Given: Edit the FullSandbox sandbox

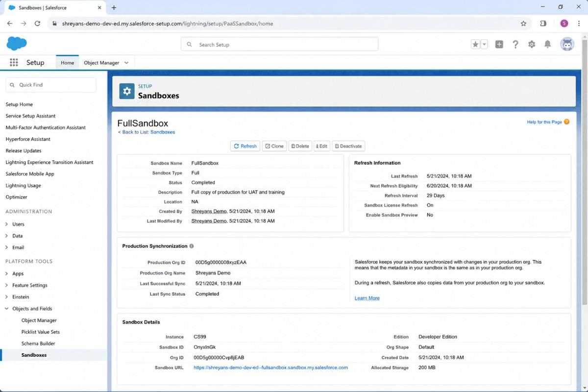Looking at the screenshot, I should [x=322, y=146].
